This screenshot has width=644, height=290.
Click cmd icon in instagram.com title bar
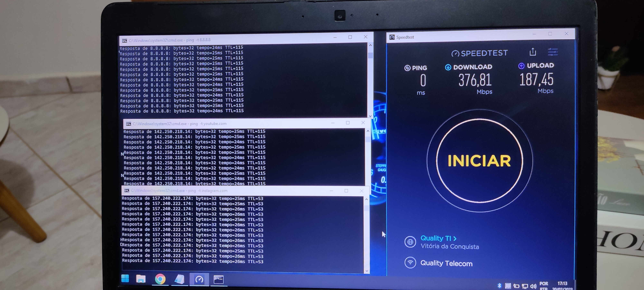[x=127, y=191]
